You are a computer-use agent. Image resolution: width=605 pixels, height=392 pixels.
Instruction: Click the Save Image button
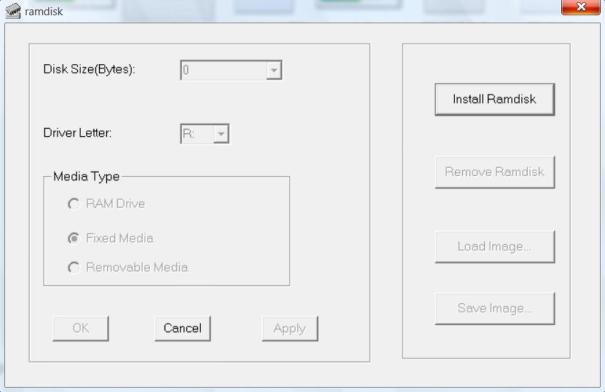tap(494, 308)
